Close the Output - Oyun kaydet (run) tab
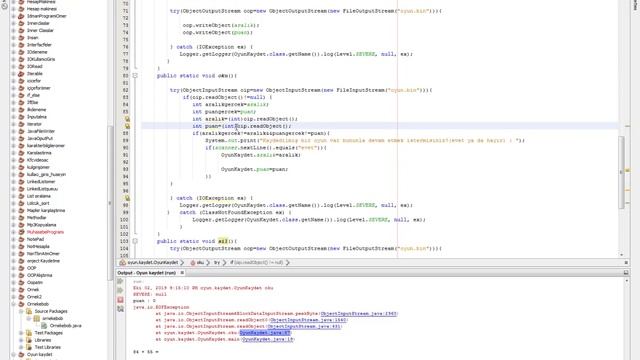The image size is (640, 360). [x=182, y=273]
